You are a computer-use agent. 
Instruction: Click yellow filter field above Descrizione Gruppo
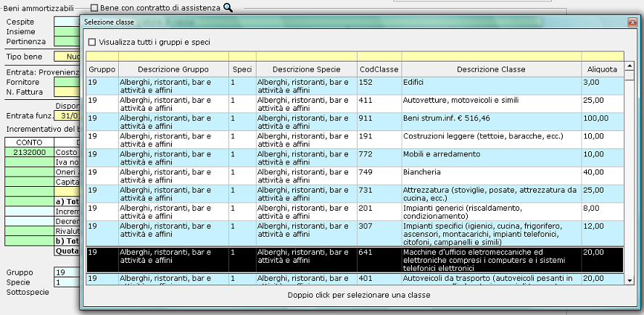(173, 56)
